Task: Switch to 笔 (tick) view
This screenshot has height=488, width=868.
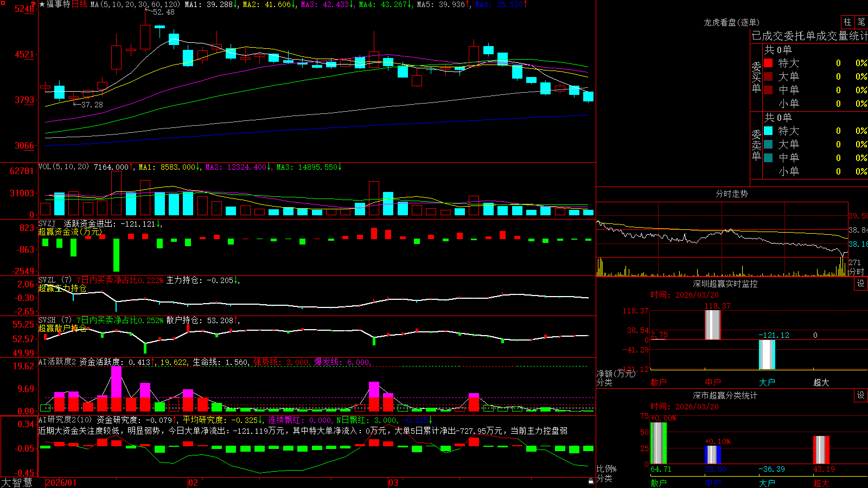Action: 861,22
